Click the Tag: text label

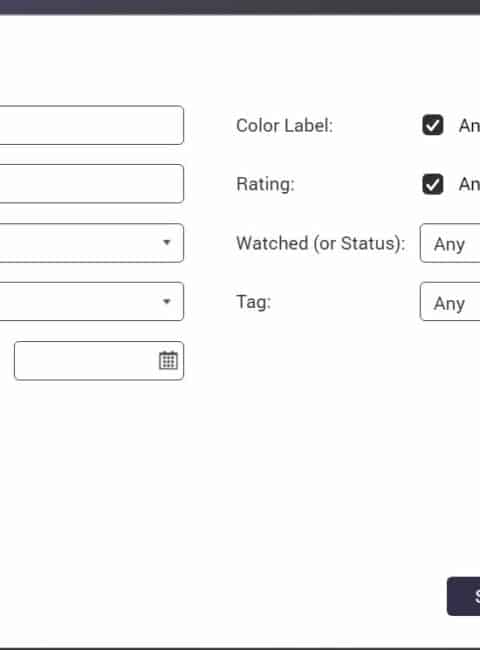(253, 302)
